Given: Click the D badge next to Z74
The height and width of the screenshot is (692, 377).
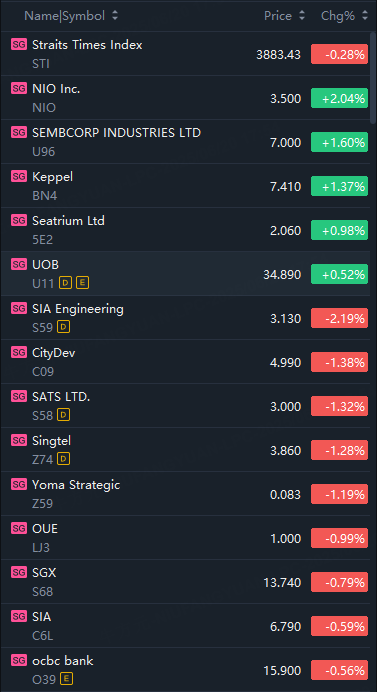Looking at the screenshot, I should (64, 459).
